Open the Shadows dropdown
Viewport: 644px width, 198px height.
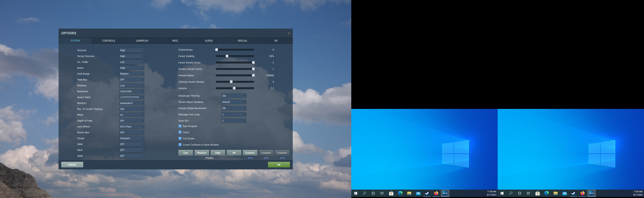132,85
